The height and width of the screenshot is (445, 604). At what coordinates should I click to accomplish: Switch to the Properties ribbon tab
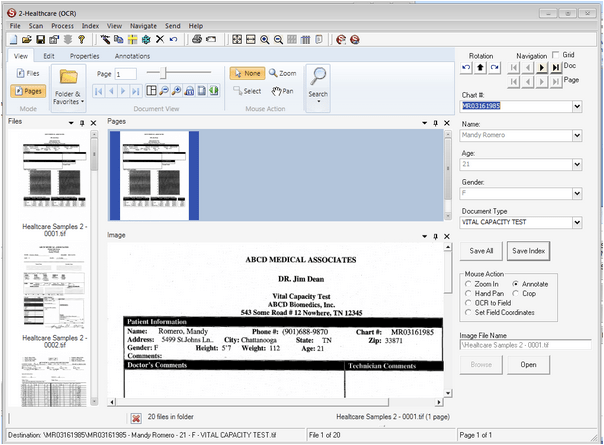[x=84, y=56]
